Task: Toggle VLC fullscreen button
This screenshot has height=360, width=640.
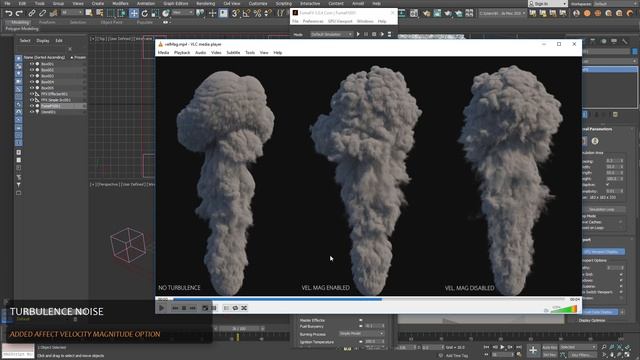Action: [x=205, y=308]
